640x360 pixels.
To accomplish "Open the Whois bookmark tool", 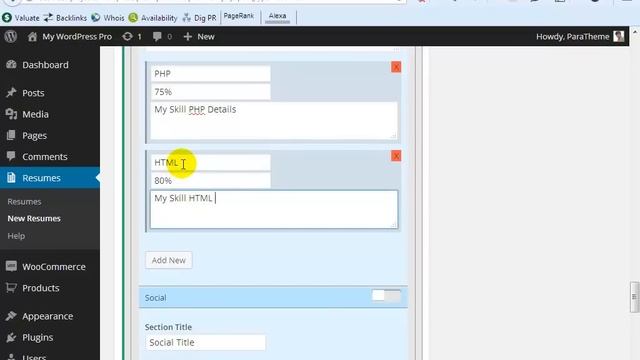I will 108,18.
